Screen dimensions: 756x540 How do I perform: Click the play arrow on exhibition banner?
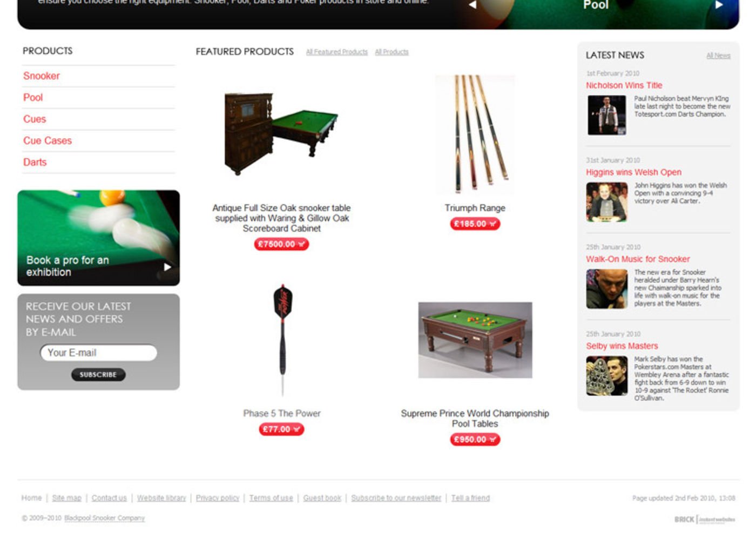[x=167, y=267]
